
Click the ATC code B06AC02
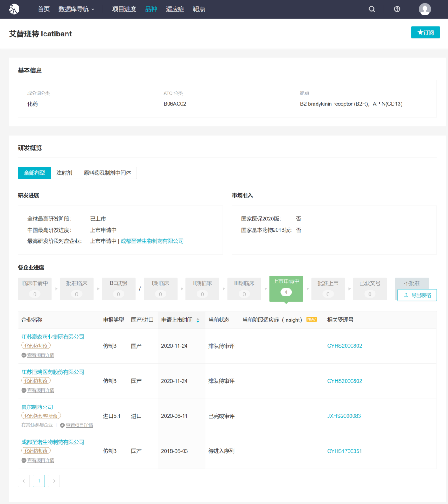coord(175,104)
